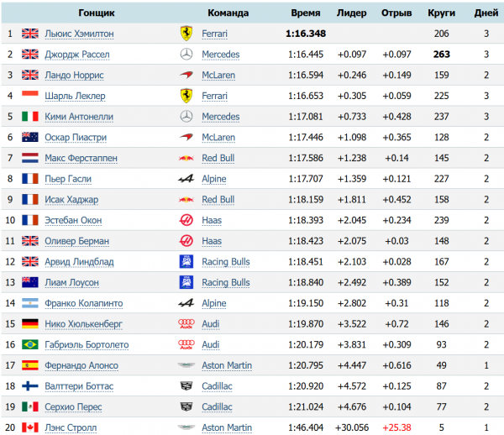Click the Red Bull logo in Isack Hadjar's row
The width and height of the screenshot is (504, 435).
(186, 200)
